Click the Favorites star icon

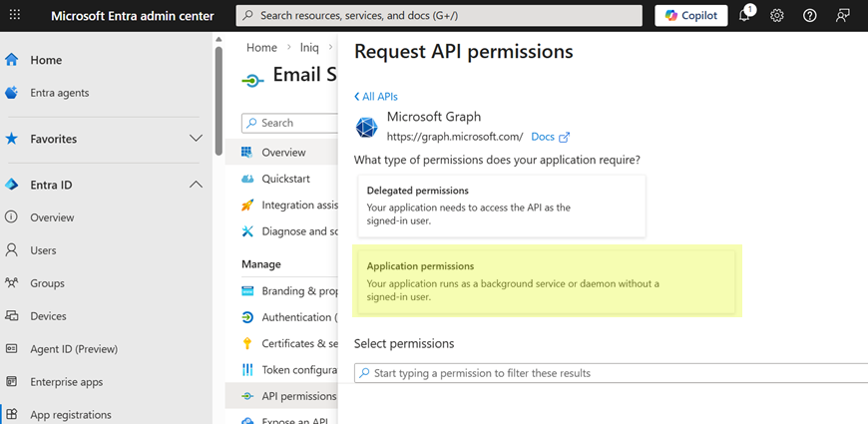point(11,139)
